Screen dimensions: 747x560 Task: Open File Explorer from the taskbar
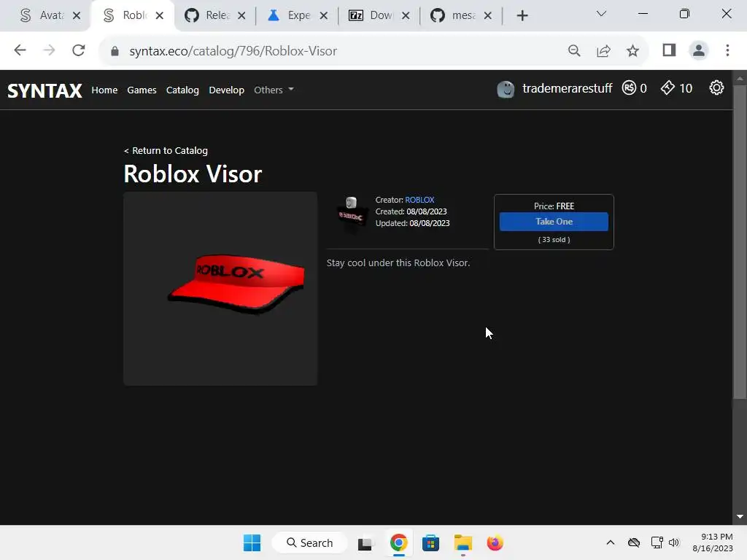[x=462, y=542]
